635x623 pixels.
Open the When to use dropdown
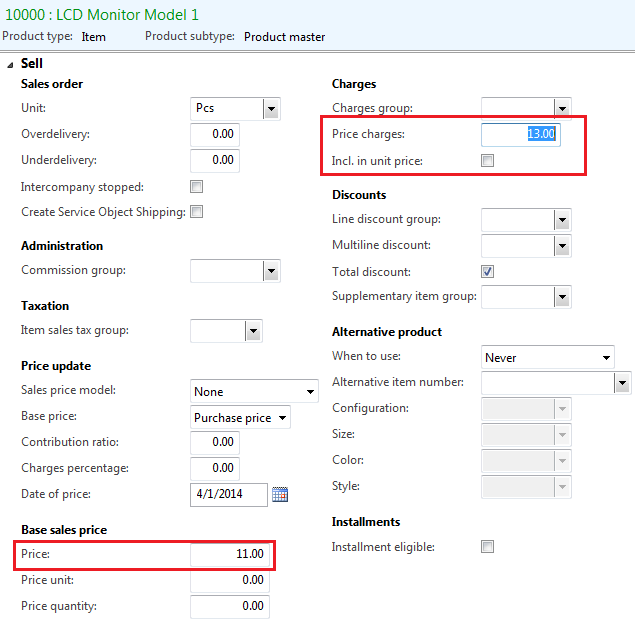606,358
